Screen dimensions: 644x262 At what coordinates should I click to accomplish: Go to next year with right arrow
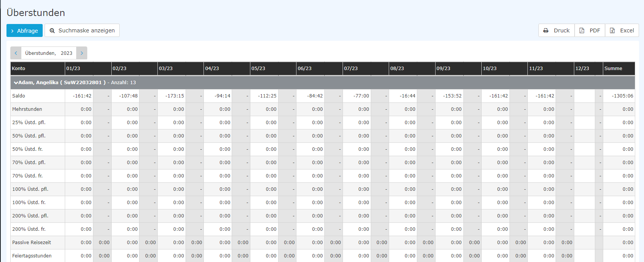point(82,53)
